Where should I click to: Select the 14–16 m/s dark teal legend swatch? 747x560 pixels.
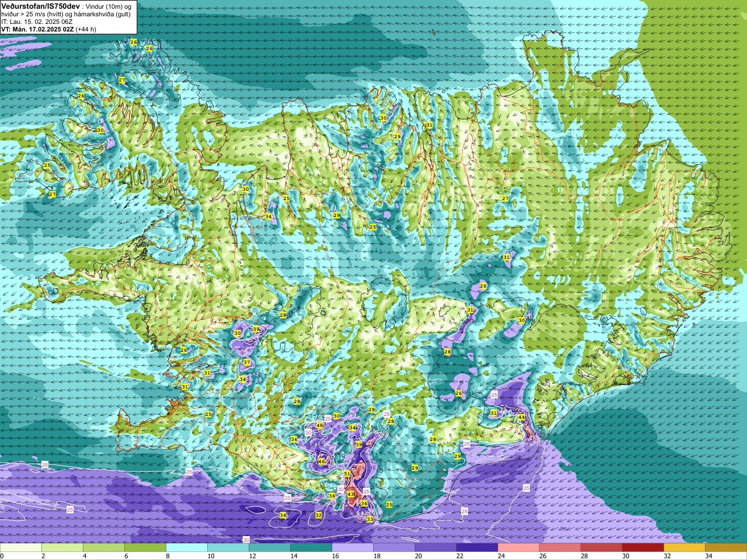pyautogui.click(x=311, y=548)
